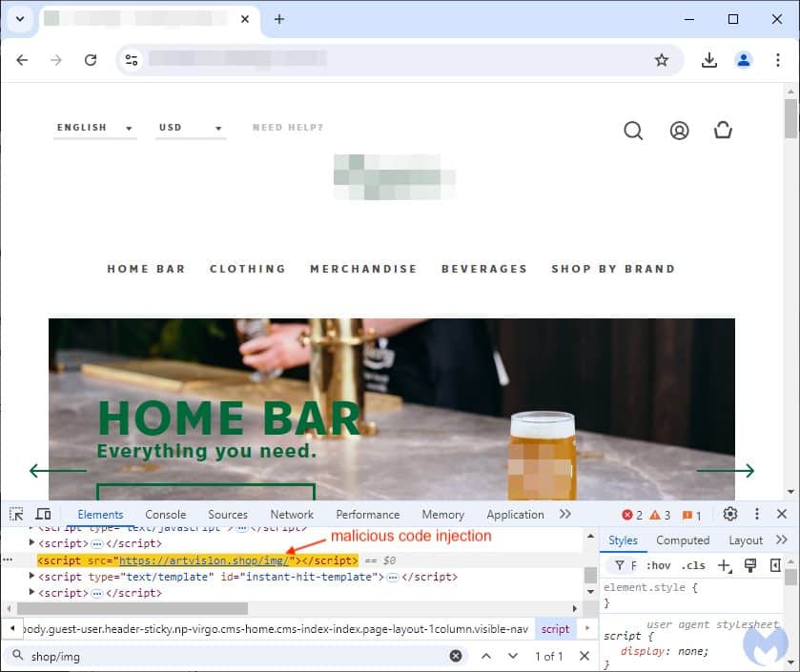Viewport: 800px width, 672px height.
Task: Open the MERCHANDISE menu
Action: click(x=364, y=269)
